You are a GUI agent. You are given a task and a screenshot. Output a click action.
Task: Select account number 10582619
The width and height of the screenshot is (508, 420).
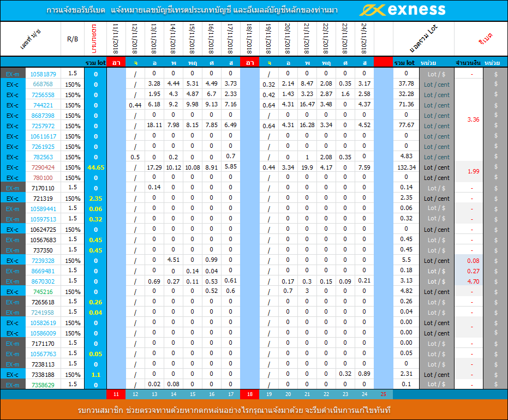[43, 323]
